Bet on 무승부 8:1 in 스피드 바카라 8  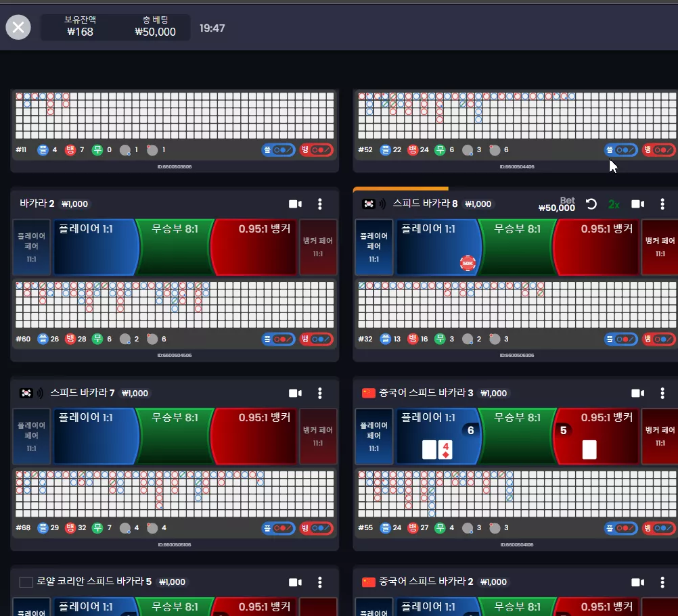pyautogui.click(x=517, y=247)
